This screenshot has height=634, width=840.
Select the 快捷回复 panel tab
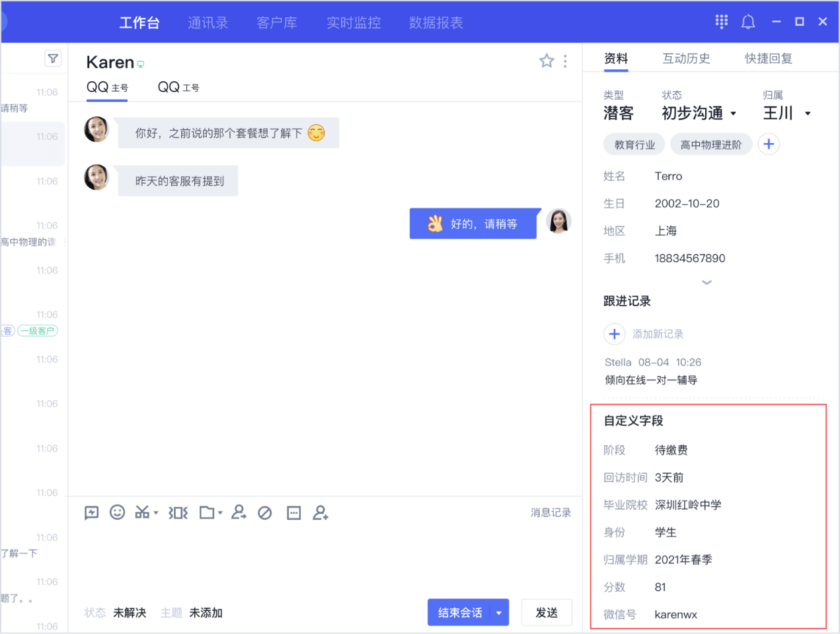(769, 58)
